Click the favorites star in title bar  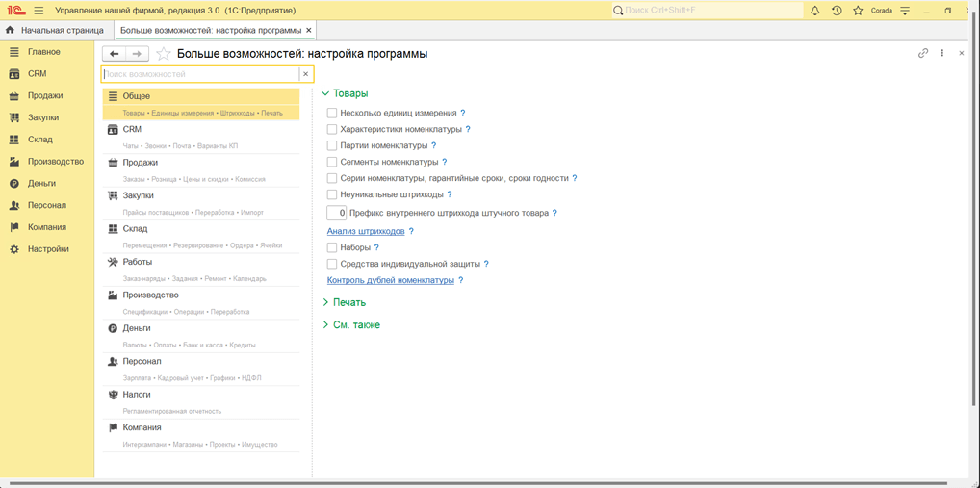858,11
